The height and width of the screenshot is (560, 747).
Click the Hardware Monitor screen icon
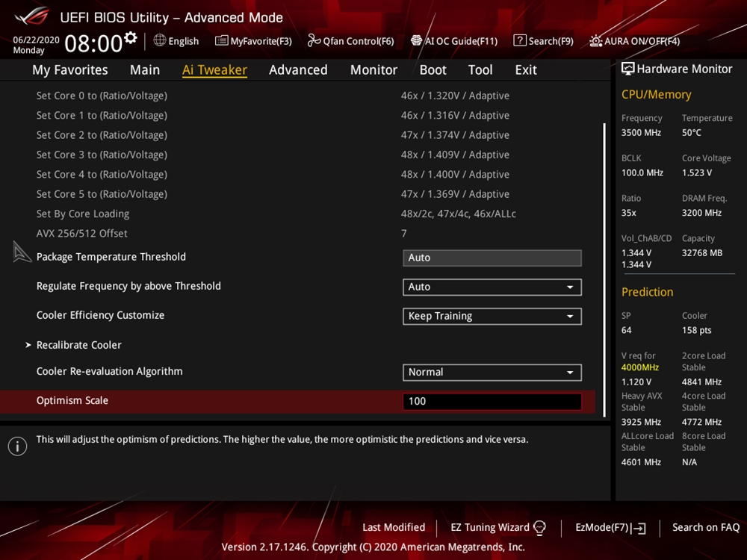pos(628,69)
